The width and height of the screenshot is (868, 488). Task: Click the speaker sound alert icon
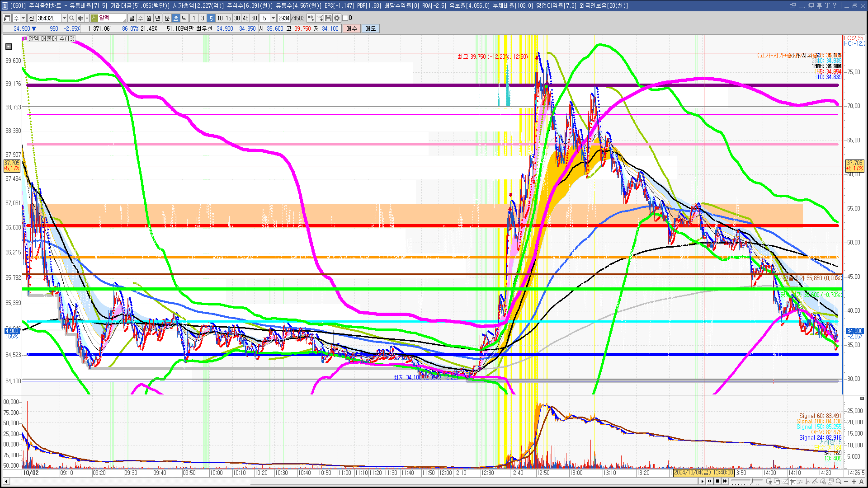80,18
